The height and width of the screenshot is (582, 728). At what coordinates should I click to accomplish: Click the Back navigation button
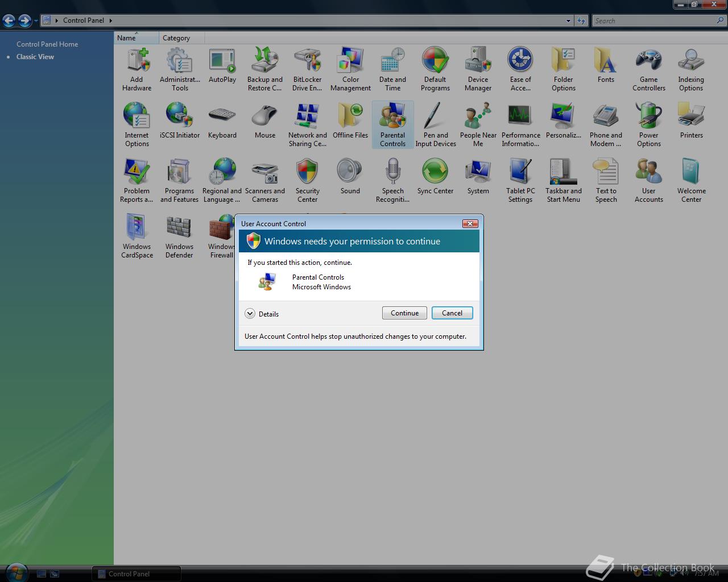pos(9,21)
